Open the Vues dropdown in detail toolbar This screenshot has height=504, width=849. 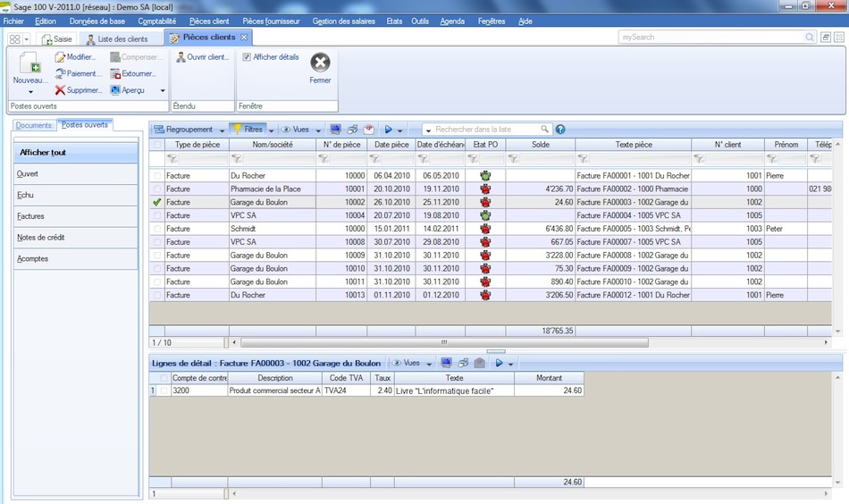[429, 363]
